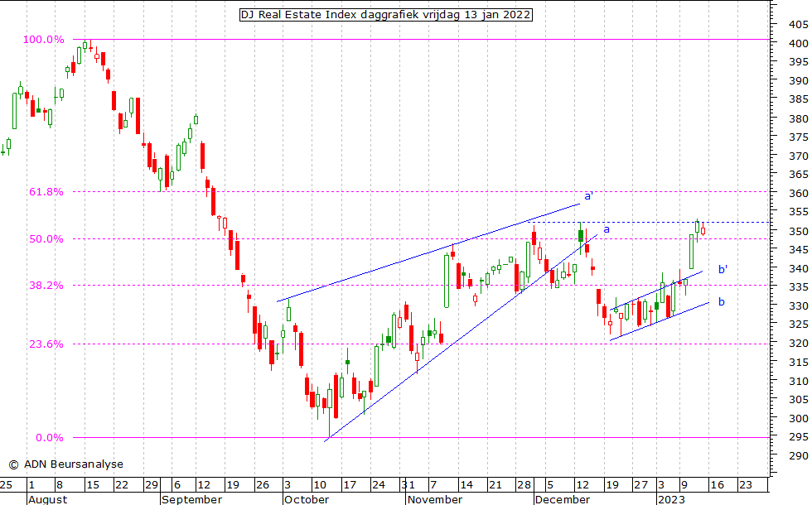Select the 23.6% Fibonacci level label
812x505 pixels.
46,344
